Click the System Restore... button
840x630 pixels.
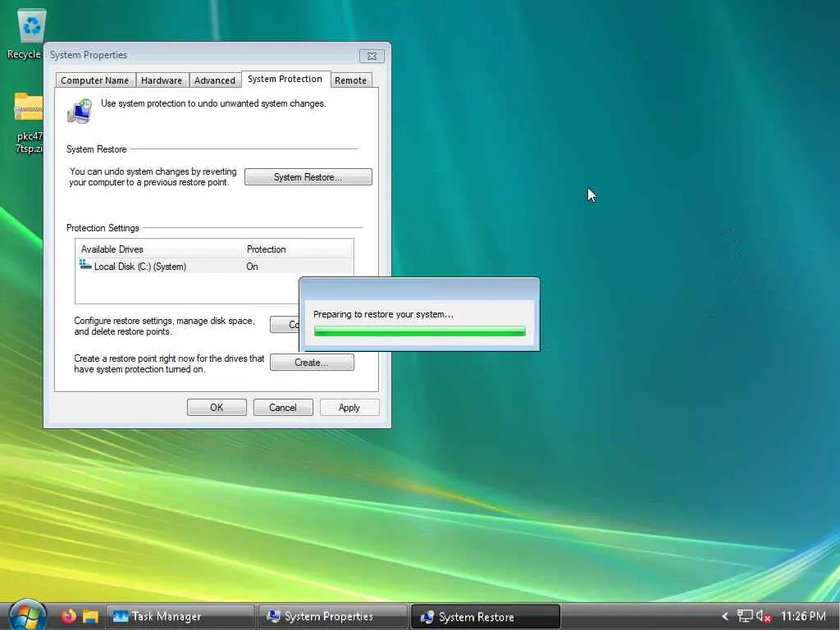pos(308,177)
